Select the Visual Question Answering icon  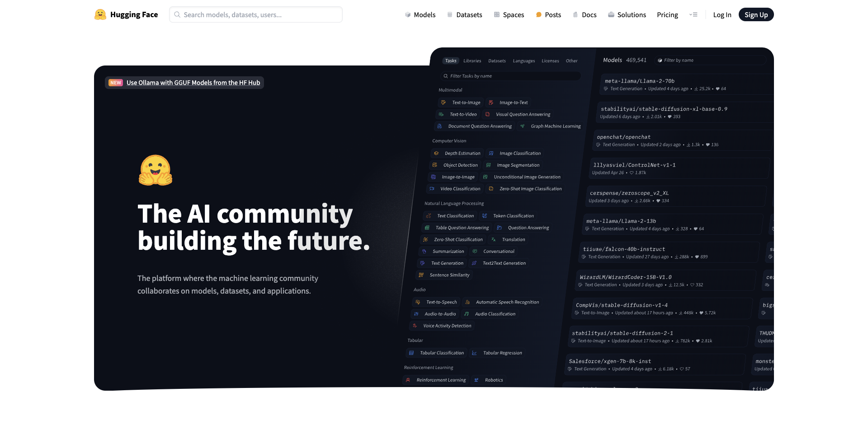click(487, 114)
